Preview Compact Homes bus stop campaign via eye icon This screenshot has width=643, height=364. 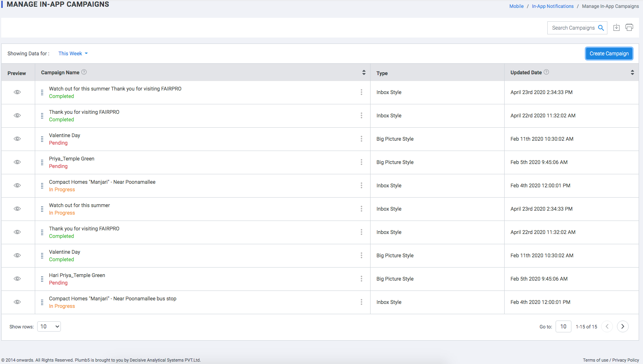coord(17,302)
